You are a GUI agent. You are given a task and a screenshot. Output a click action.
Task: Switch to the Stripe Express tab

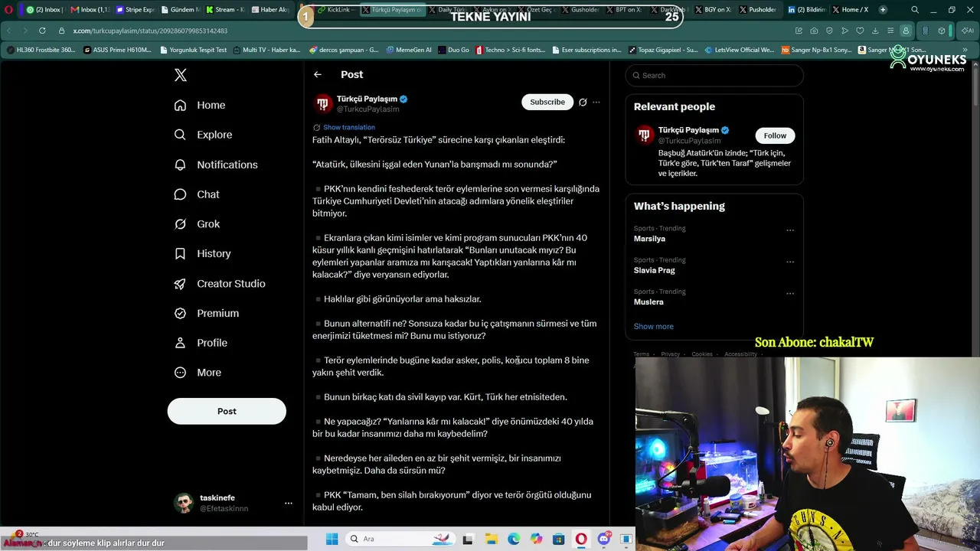135,10
